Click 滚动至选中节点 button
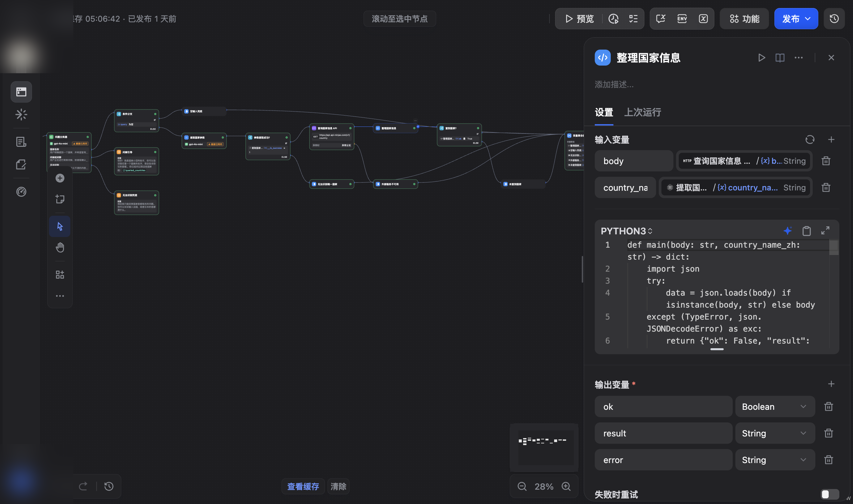Screen dimensions: 853x504 click(400, 19)
